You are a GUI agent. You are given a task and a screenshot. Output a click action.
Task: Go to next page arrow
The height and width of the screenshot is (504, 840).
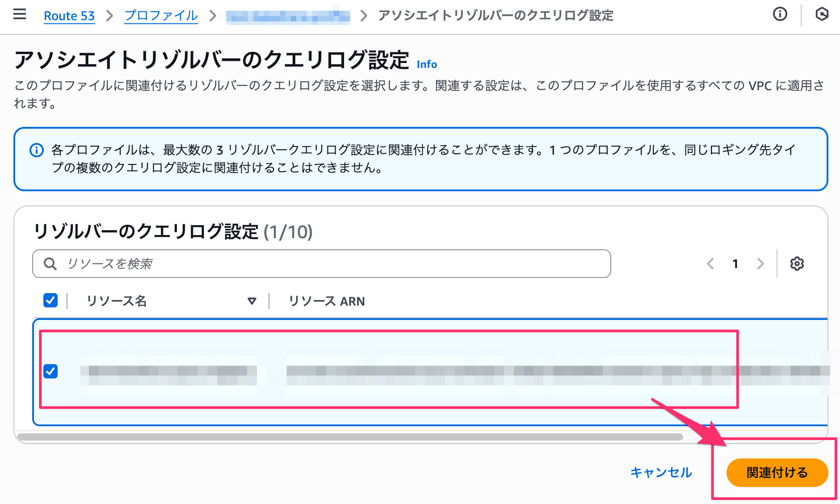point(760,264)
